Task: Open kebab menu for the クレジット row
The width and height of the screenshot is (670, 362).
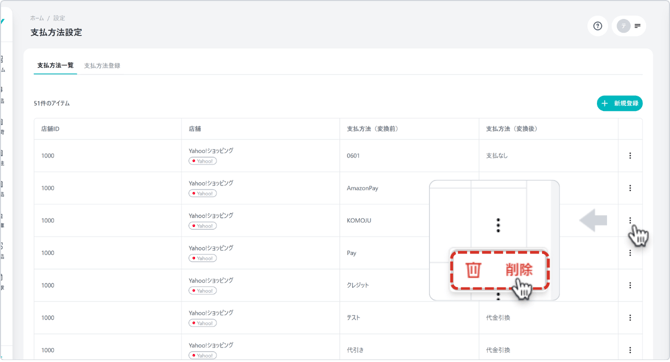Action: (630, 285)
